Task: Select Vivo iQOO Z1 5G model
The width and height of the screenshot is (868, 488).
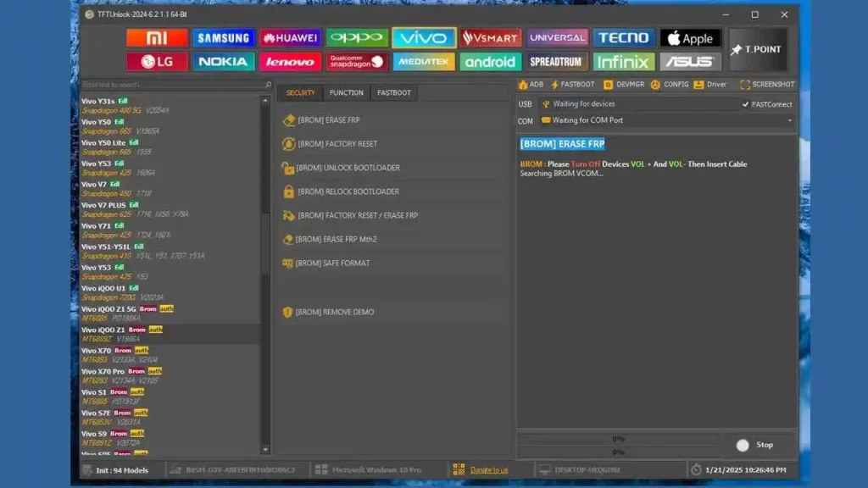Action: (170, 313)
